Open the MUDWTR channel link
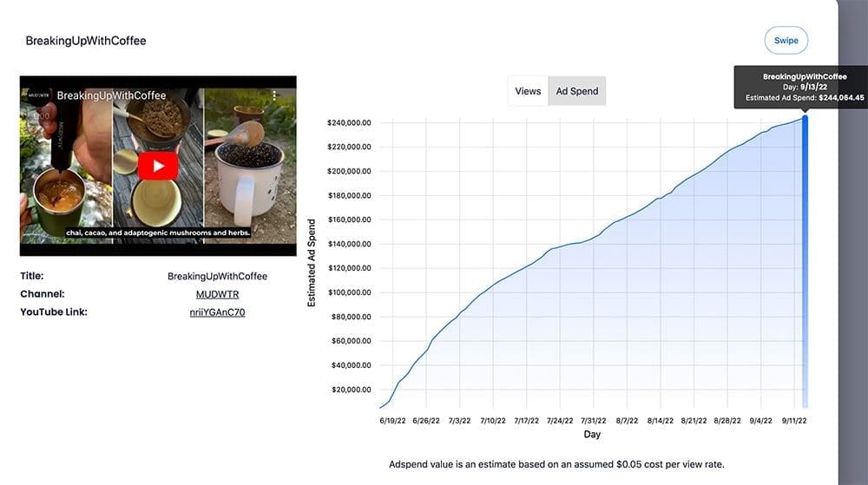The height and width of the screenshot is (485, 868). coord(217,294)
